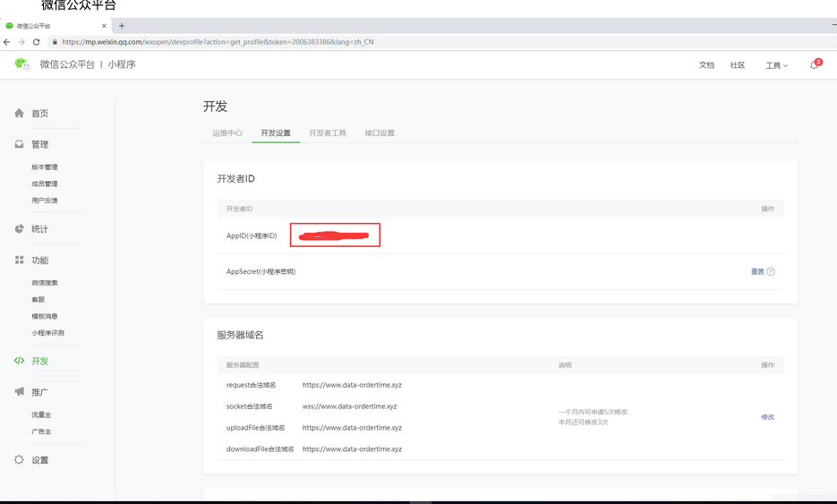
Task: Select the 开发设置 tab
Action: pos(276,133)
